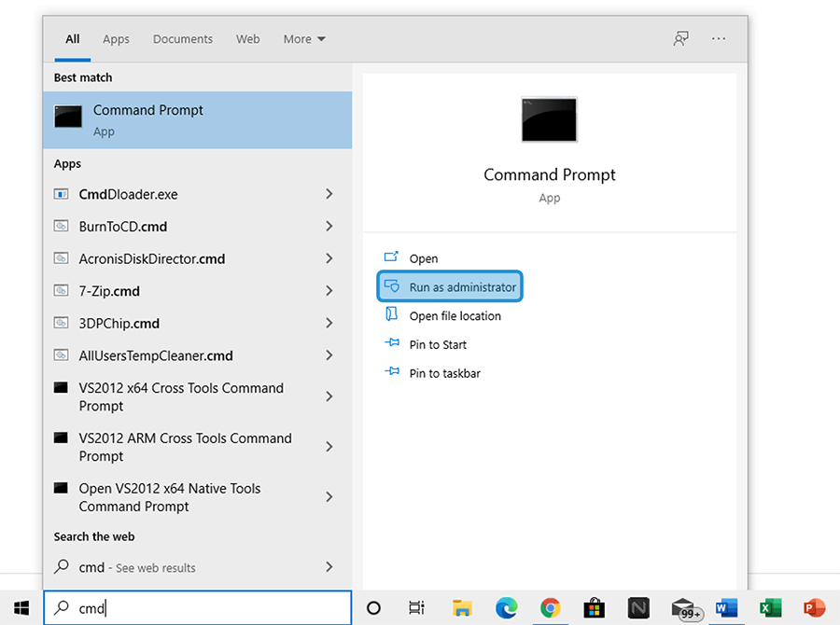Click the VS2012 x64 Cross Tools icon
840x625 pixels.
(61, 387)
